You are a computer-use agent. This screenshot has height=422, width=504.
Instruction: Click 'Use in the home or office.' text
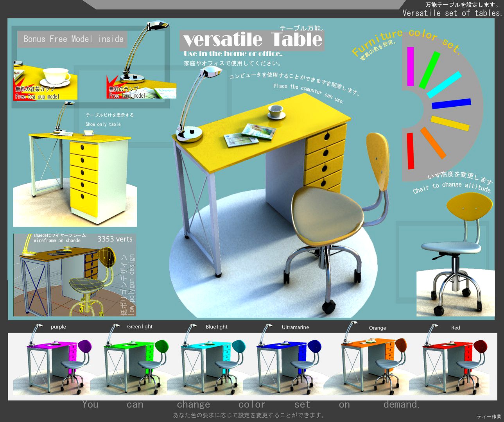[233, 54]
